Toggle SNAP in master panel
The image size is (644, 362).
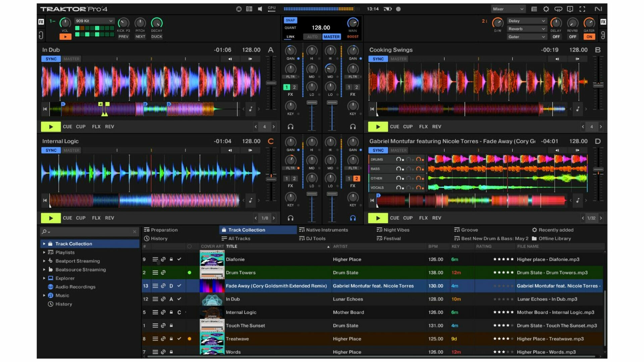pos(290,20)
